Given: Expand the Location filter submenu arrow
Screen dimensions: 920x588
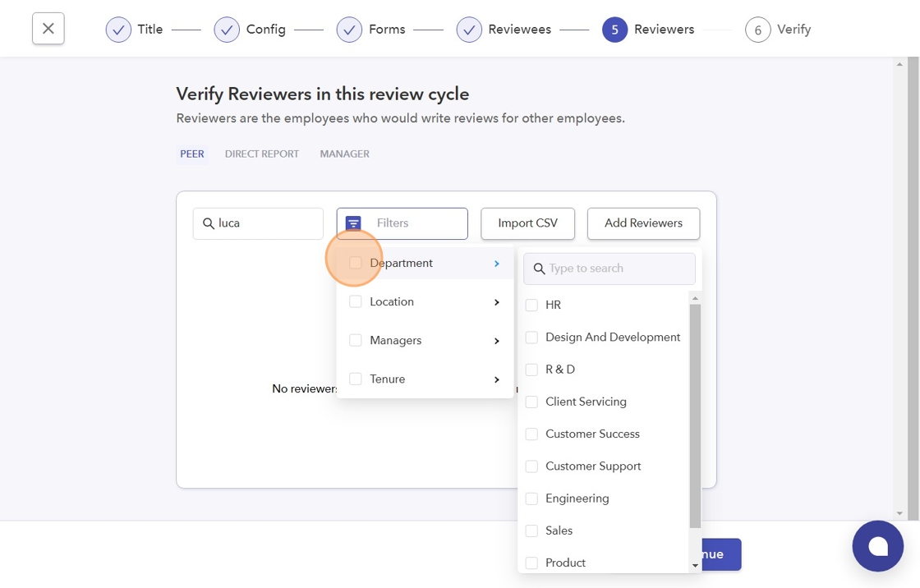Looking at the screenshot, I should pyautogui.click(x=497, y=302).
